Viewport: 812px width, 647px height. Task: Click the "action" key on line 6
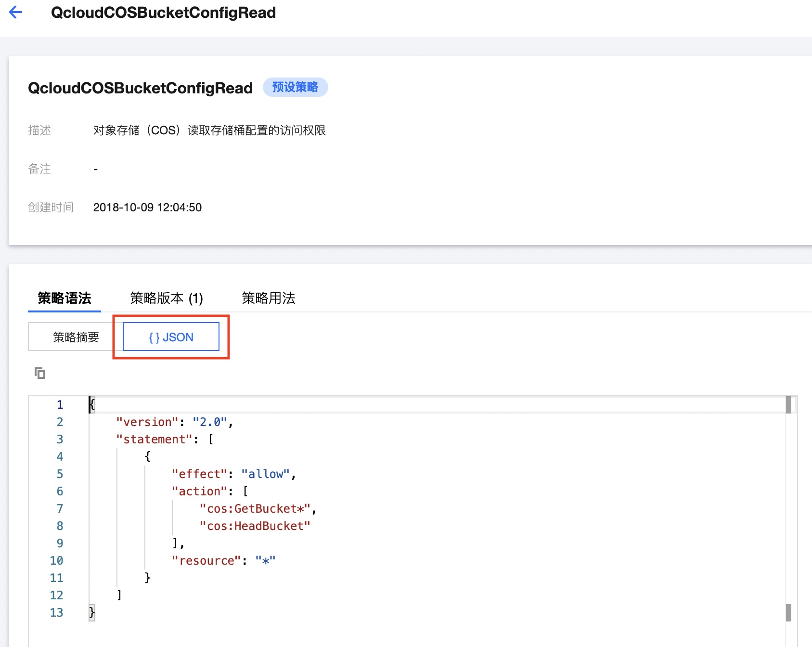[199, 492]
